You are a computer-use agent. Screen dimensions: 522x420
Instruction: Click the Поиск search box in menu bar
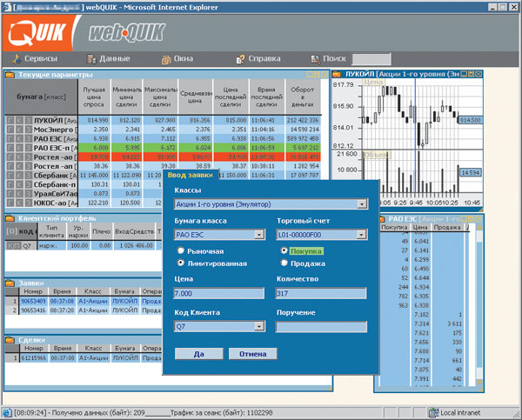click(371, 59)
